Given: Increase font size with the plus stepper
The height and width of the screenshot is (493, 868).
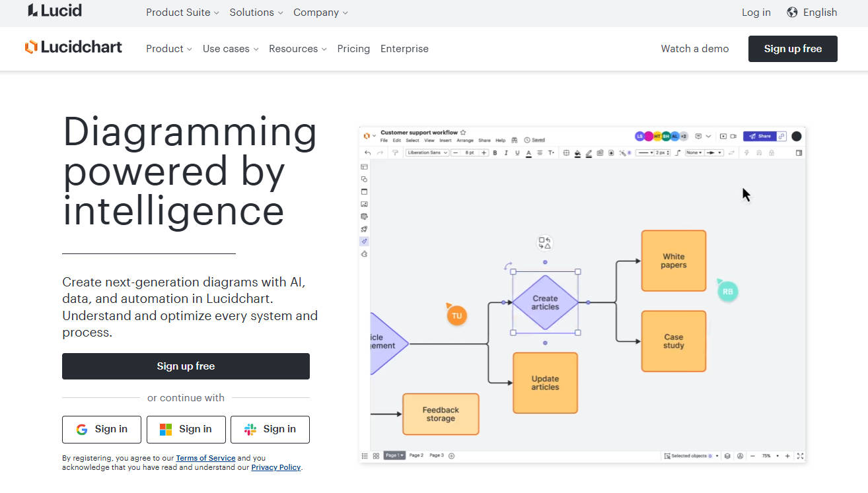Looking at the screenshot, I should [484, 152].
